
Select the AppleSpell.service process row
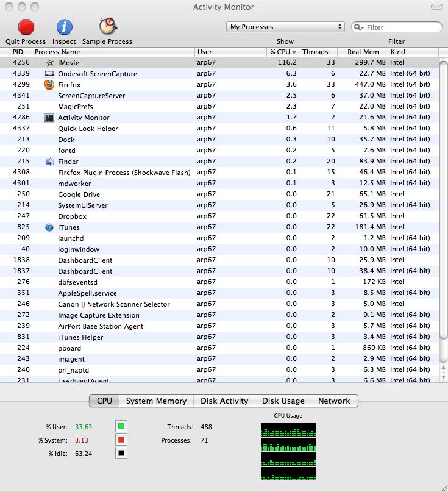[x=219, y=293]
